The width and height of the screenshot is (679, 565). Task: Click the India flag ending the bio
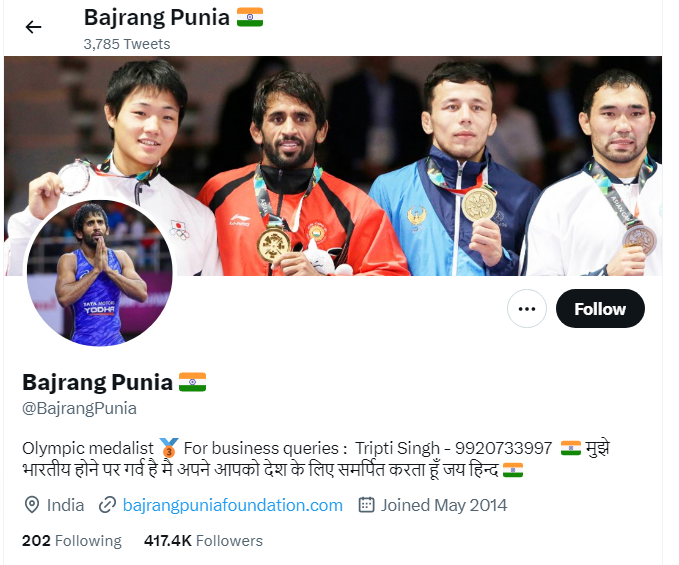(513, 470)
